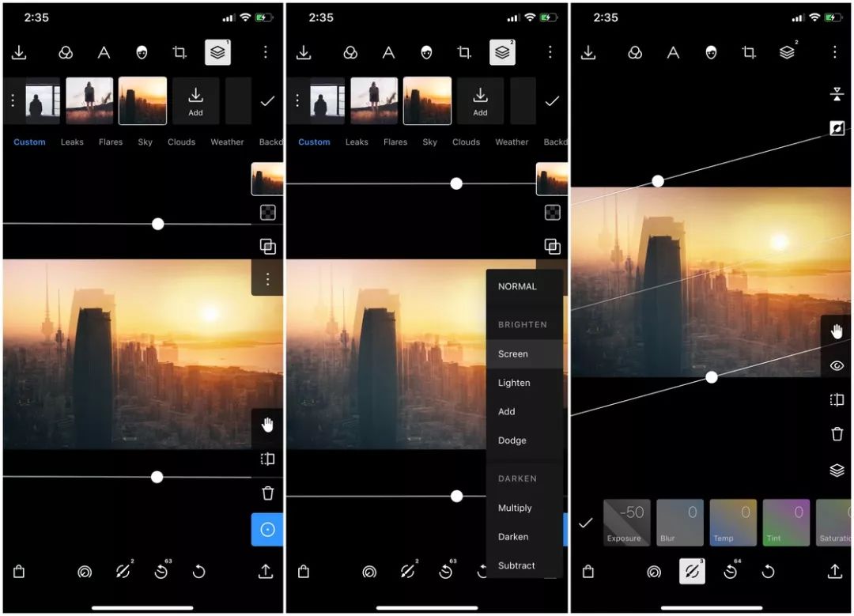Select the Blur adjustment tile

pos(680,523)
